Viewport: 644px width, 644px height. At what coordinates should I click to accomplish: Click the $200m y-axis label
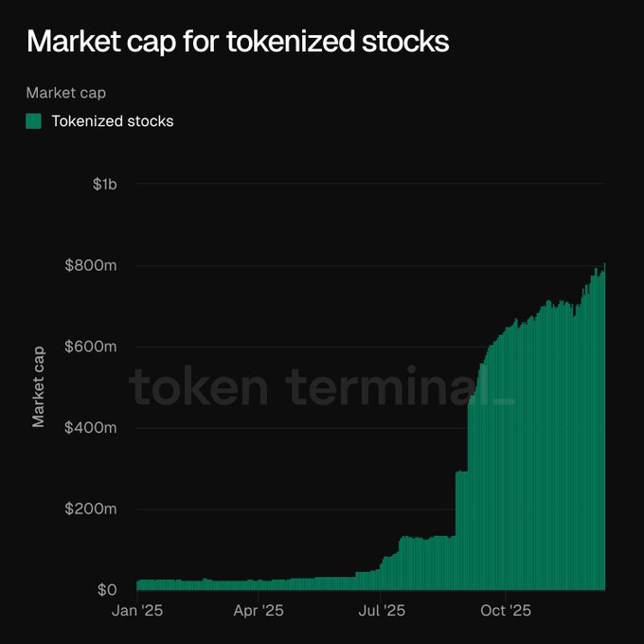coord(91,510)
